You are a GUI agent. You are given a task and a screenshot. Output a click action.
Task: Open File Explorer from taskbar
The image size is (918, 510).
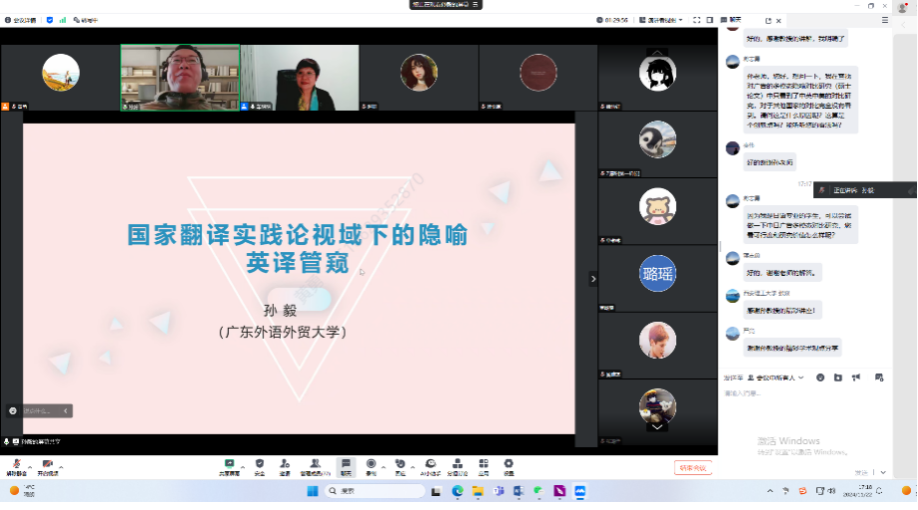[478, 491]
